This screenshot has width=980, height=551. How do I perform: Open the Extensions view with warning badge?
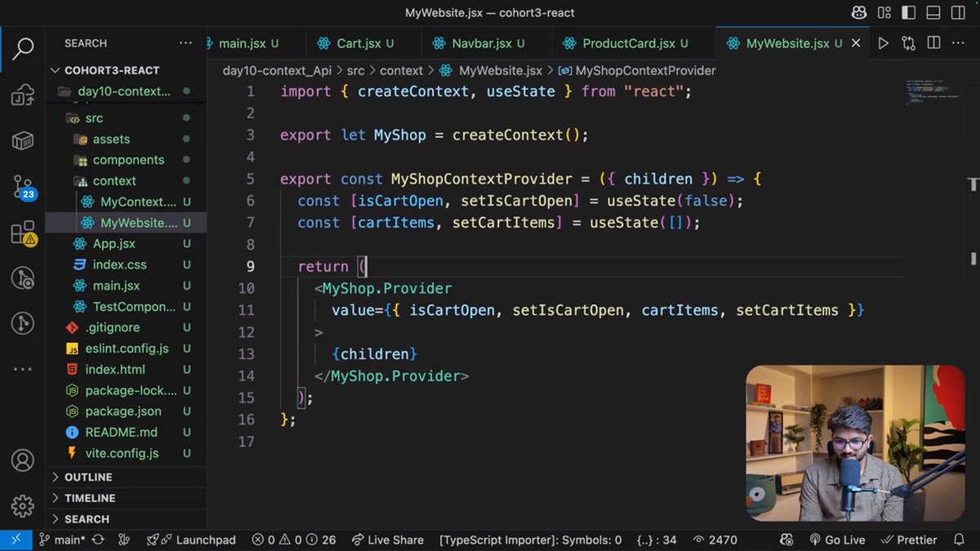[x=23, y=233]
